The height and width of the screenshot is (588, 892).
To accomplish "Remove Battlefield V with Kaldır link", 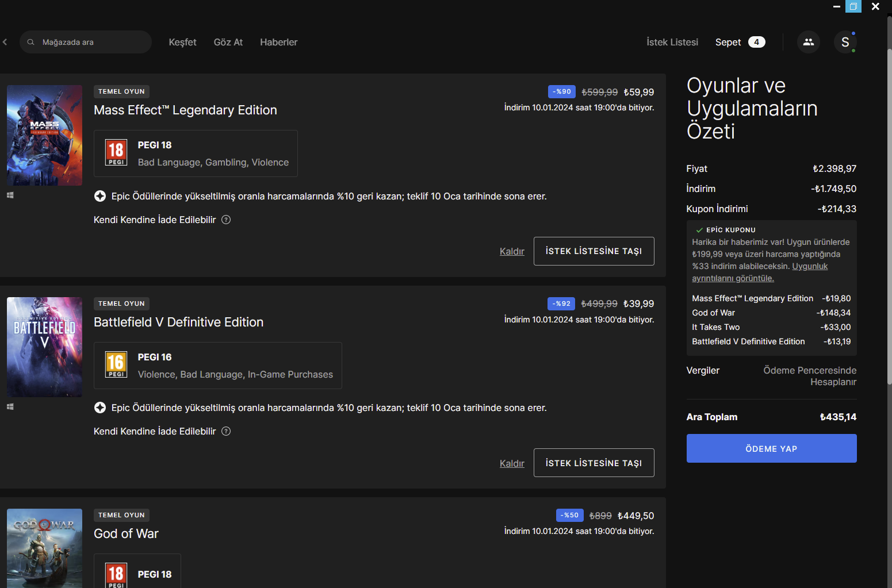I will 512,463.
